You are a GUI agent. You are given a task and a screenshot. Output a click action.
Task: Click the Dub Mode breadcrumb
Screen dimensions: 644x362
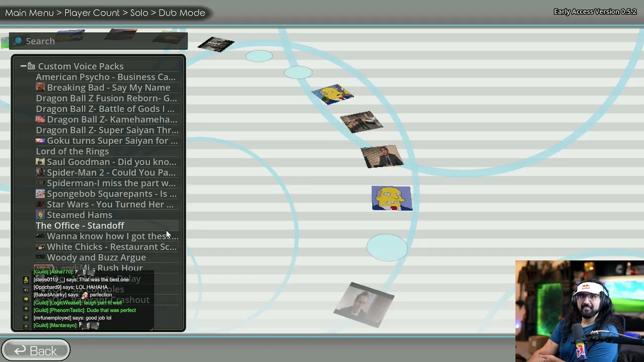pyautogui.click(x=182, y=13)
